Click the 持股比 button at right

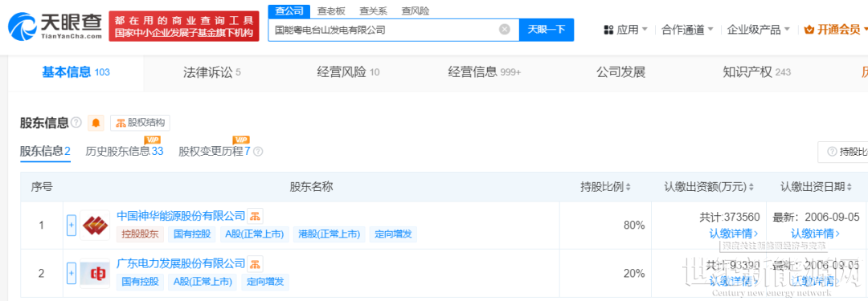pyautogui.click(x=842, y=152)
